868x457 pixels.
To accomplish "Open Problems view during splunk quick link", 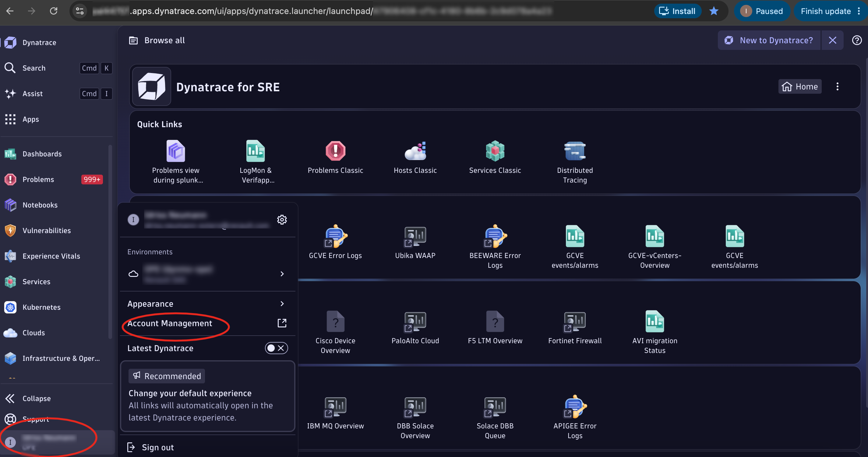I will tap(175, 162).
